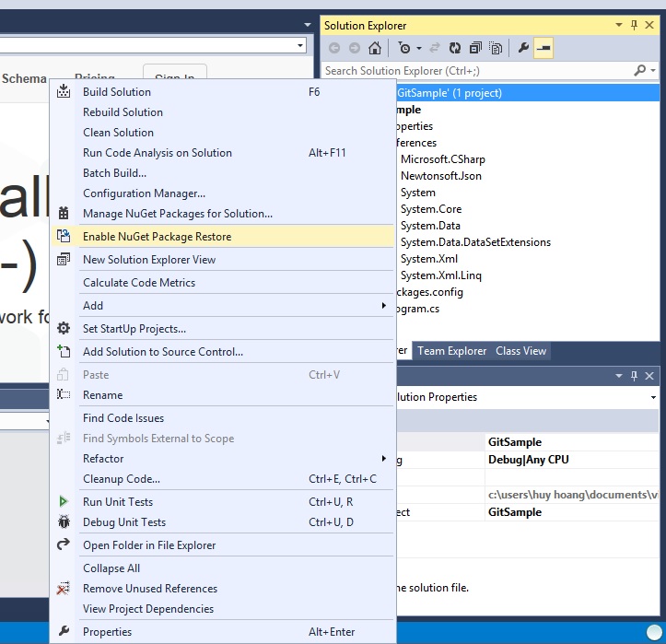Choose Build Solution from context menu

[117, 92]
